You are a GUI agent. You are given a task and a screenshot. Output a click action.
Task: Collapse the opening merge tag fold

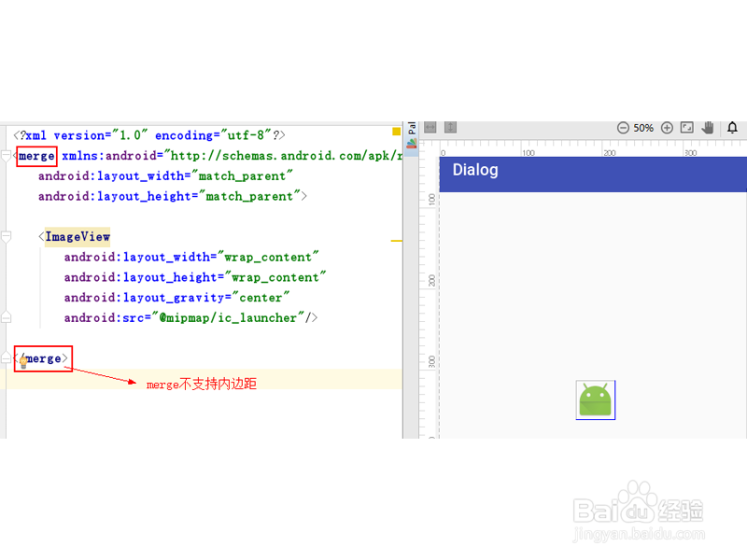click(6, 156)
